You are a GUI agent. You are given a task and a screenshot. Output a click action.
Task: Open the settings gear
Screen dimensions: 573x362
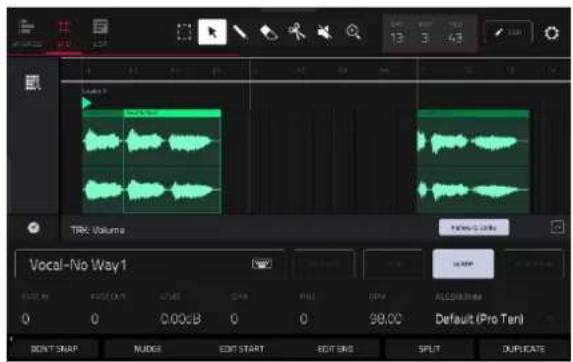(x=551, y=33)
